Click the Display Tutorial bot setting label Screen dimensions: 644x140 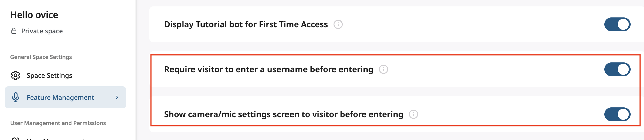tap(246, 24)
